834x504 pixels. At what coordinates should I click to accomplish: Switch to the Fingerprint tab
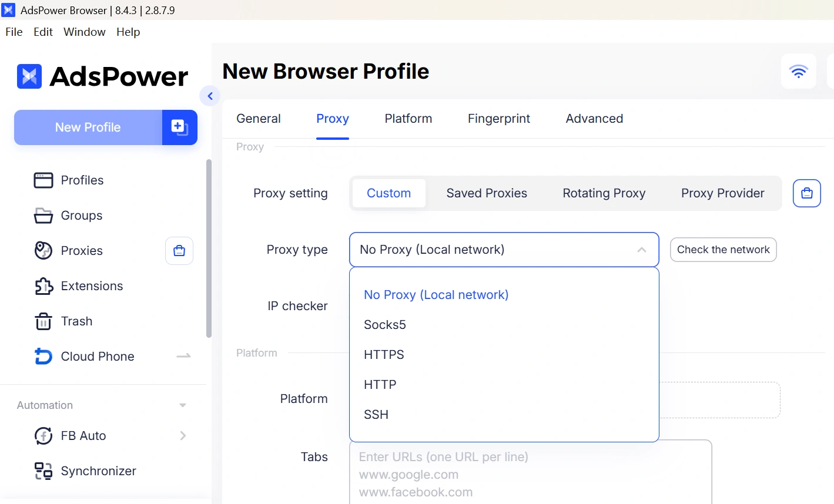click(499, 119)
